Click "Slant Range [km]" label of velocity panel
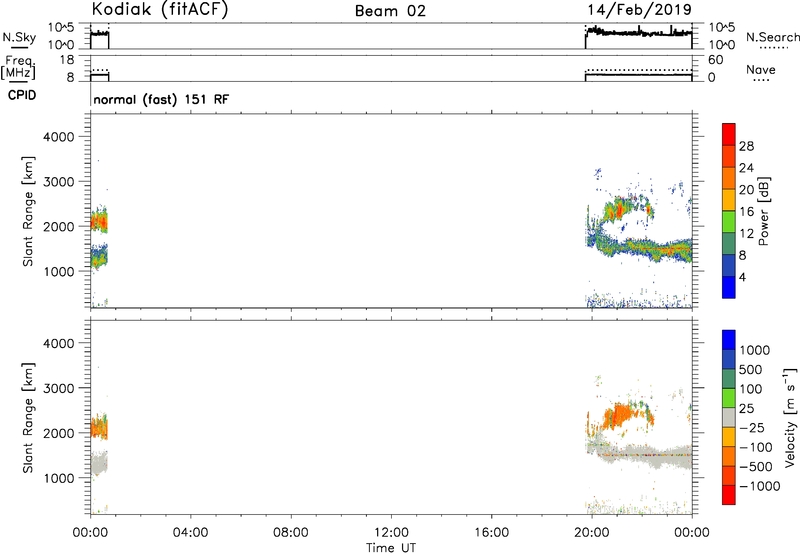800x554 pixels. coord(27,418)
